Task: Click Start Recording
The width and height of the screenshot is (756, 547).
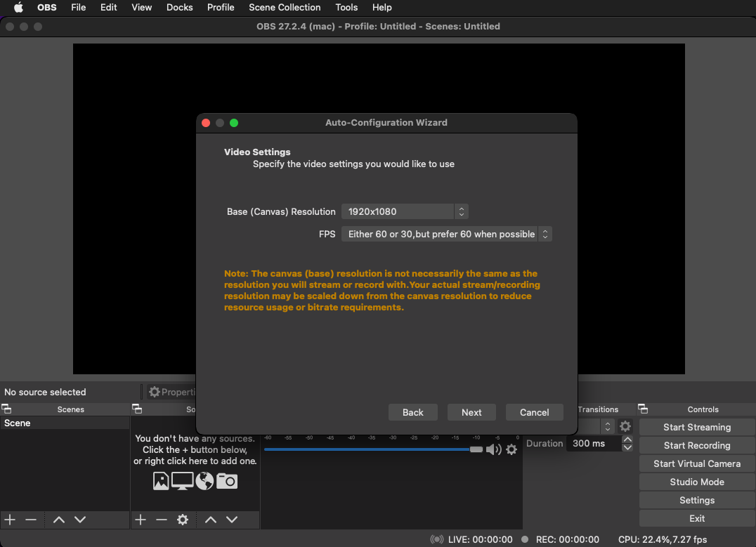Action: pyautogui.click(x=697, y=446)
